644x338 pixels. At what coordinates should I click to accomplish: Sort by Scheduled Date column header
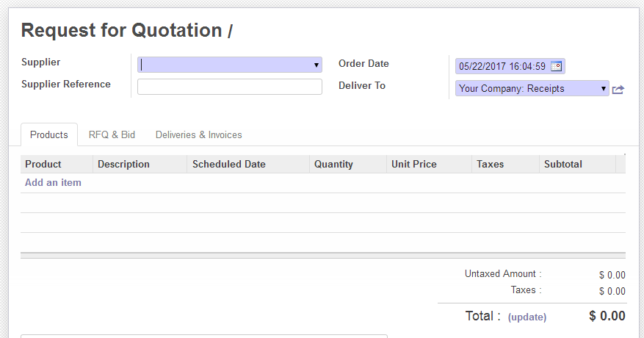click(x=228, y=165)
